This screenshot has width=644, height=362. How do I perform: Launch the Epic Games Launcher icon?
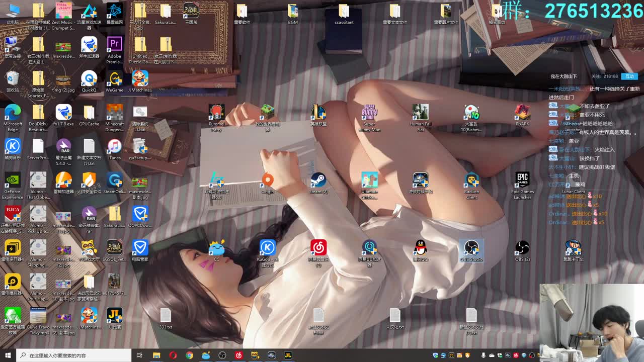(522, 186)
